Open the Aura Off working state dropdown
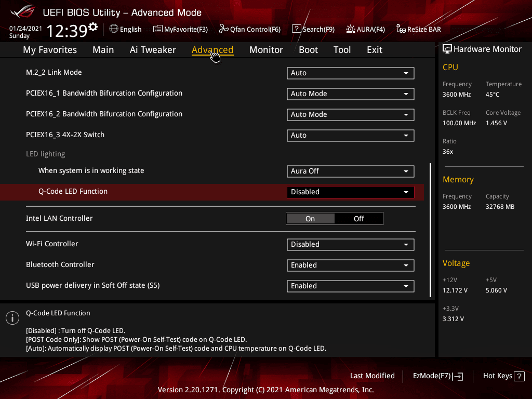Screen dimensions: 532x399 tap(351, 171)
